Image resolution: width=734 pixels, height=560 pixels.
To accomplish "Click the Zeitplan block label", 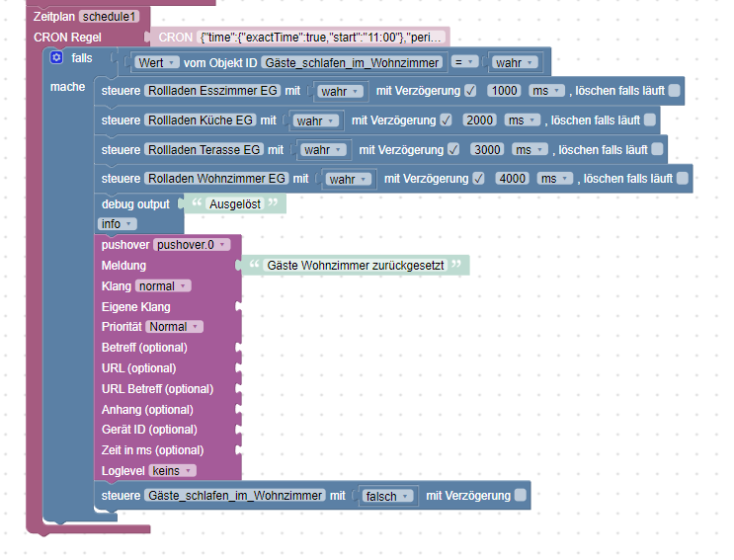I will click(53, 17).
